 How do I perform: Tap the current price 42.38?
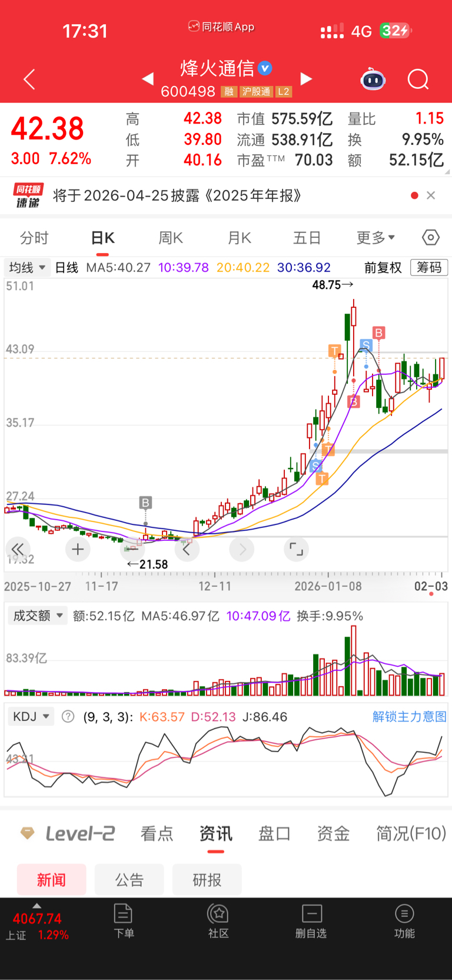(x=48, y=129)
